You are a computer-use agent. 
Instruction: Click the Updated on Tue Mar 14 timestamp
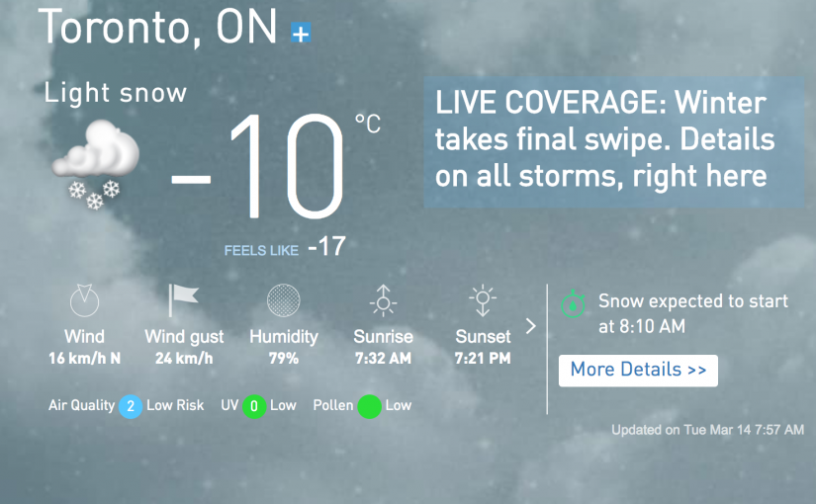click(707, 430)
